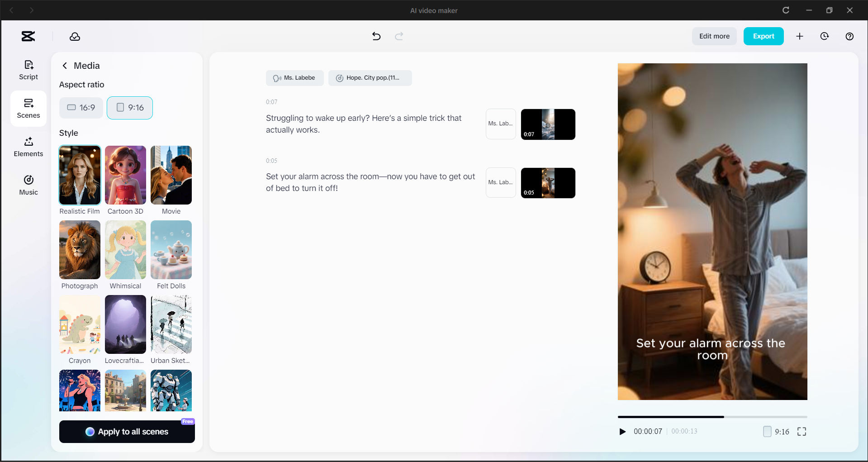Select the 16:9 aspect ratio option
The image size is (868, 462).
81,108
